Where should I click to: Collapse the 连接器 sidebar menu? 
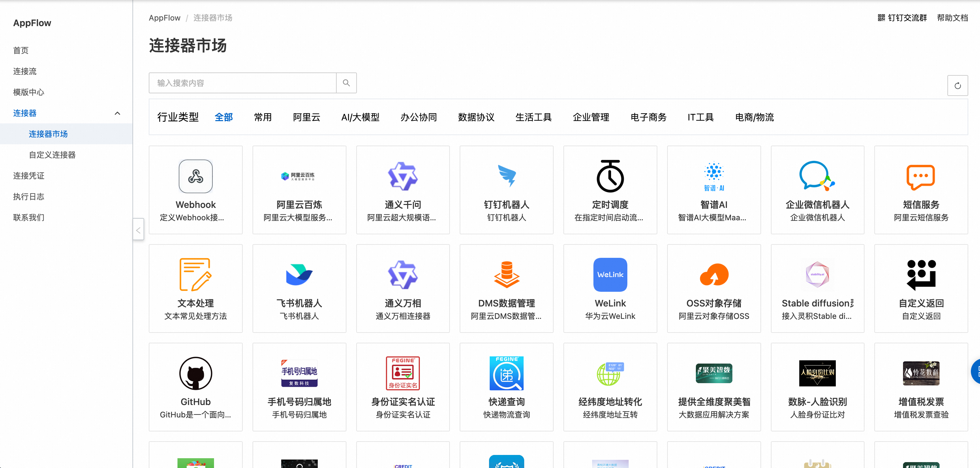point(117,113)
